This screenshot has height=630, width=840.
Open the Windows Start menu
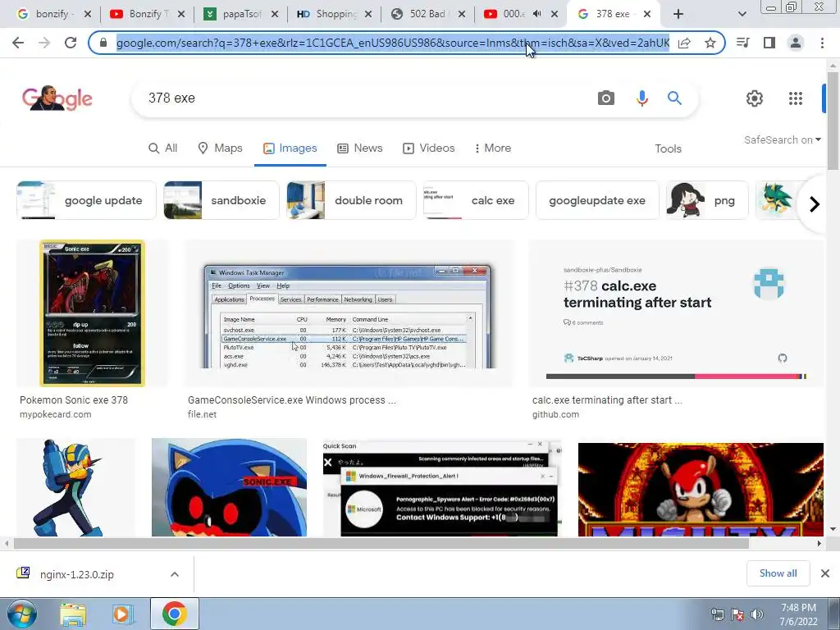[21, 614]
